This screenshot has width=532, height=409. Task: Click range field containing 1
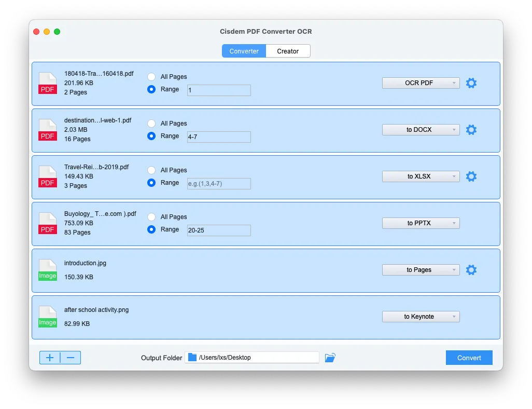coord(219,90)
